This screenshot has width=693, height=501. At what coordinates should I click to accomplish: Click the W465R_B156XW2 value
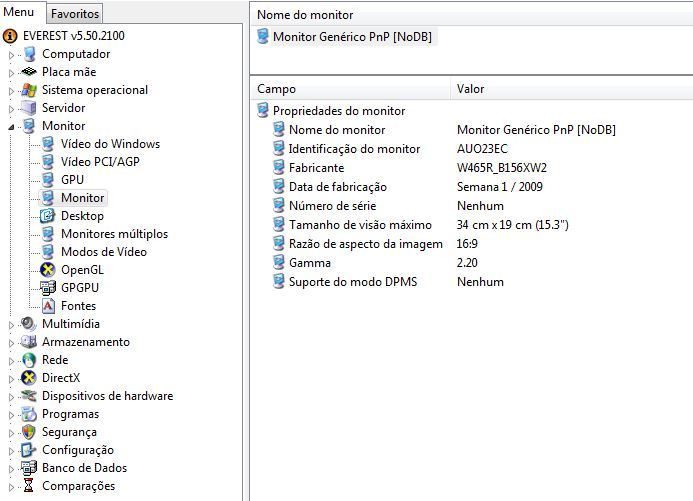pyautogui.click(x=502, y=168)
